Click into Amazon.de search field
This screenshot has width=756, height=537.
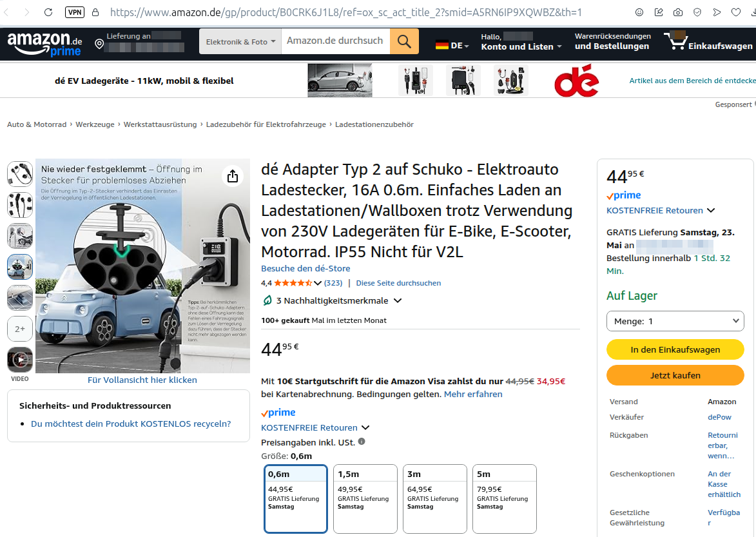[x=336, y=41]
